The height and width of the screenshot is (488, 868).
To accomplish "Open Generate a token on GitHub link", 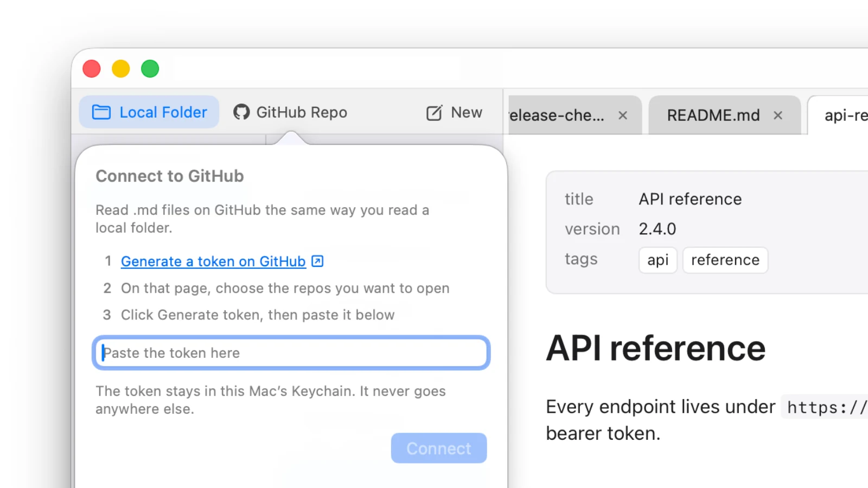I will point(213,261).
